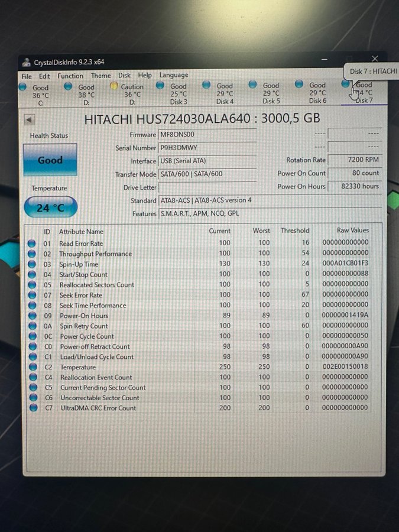The width and height of the screenshot is (399, 532).
Task: Select the Good 36 °C drive C: status icon
Action: (x=22, y=86)
